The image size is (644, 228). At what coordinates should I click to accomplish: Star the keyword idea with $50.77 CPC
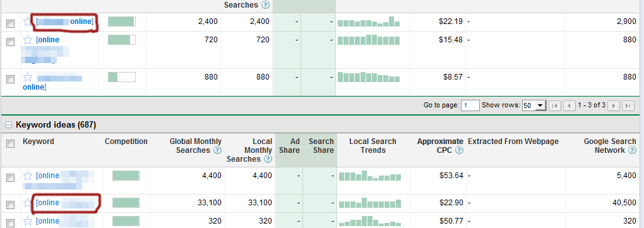[x=28, y=222]
